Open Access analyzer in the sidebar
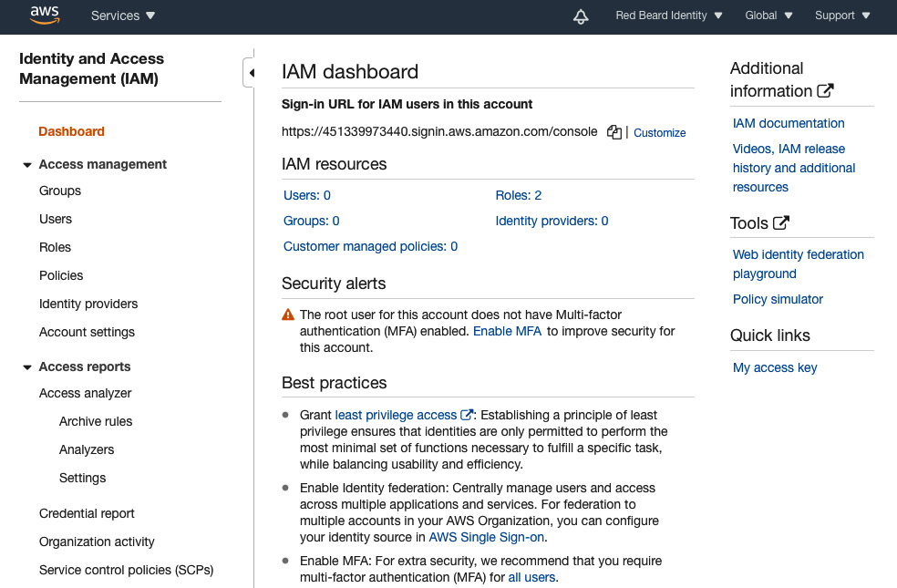 click(x=86, y=394)
